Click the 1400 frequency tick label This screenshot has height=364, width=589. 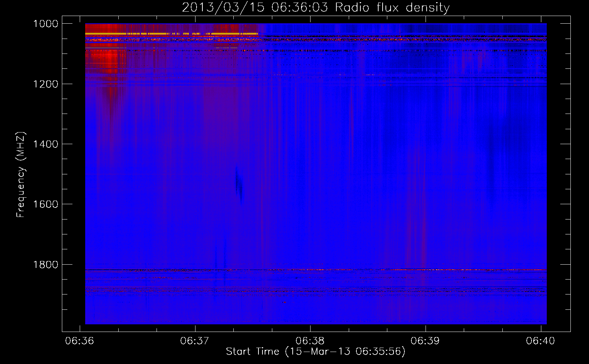point(46,144)
